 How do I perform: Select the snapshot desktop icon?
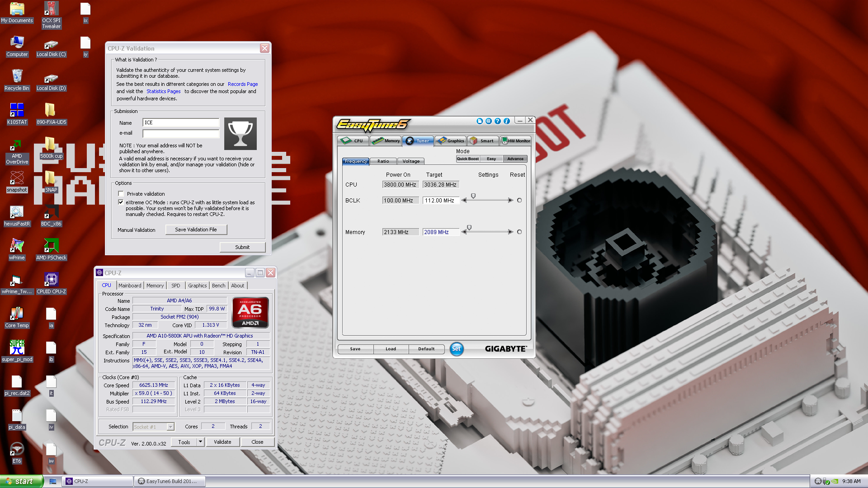17,182
